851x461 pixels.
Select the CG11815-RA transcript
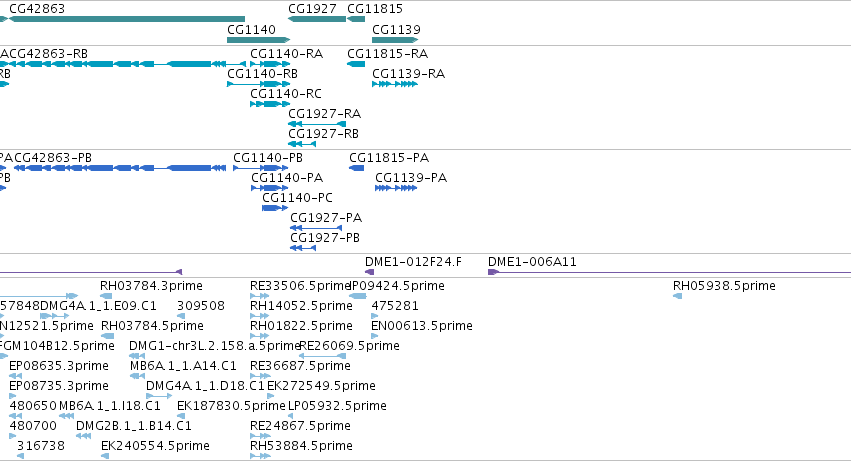point(356,64)
